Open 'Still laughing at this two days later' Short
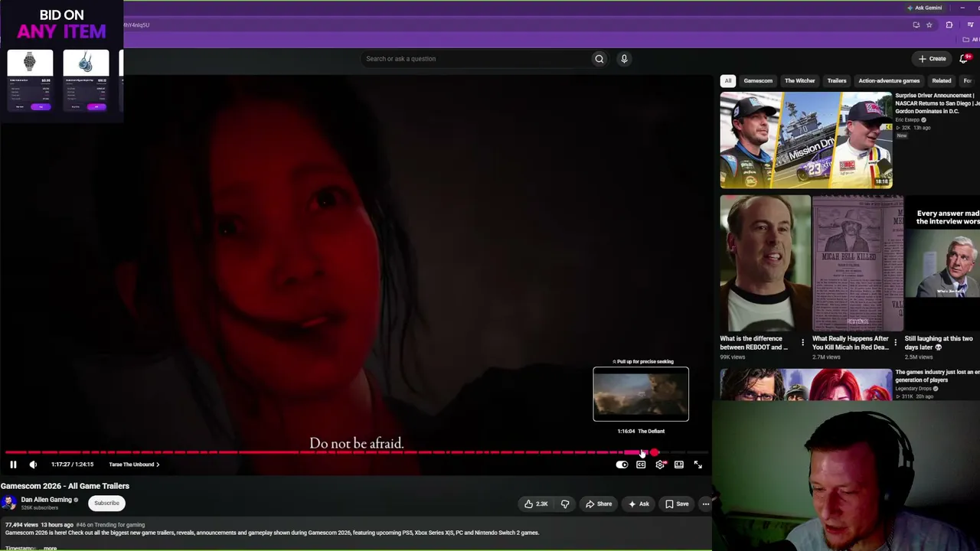The height and width of the screenshot is (551, 980). 942,263
